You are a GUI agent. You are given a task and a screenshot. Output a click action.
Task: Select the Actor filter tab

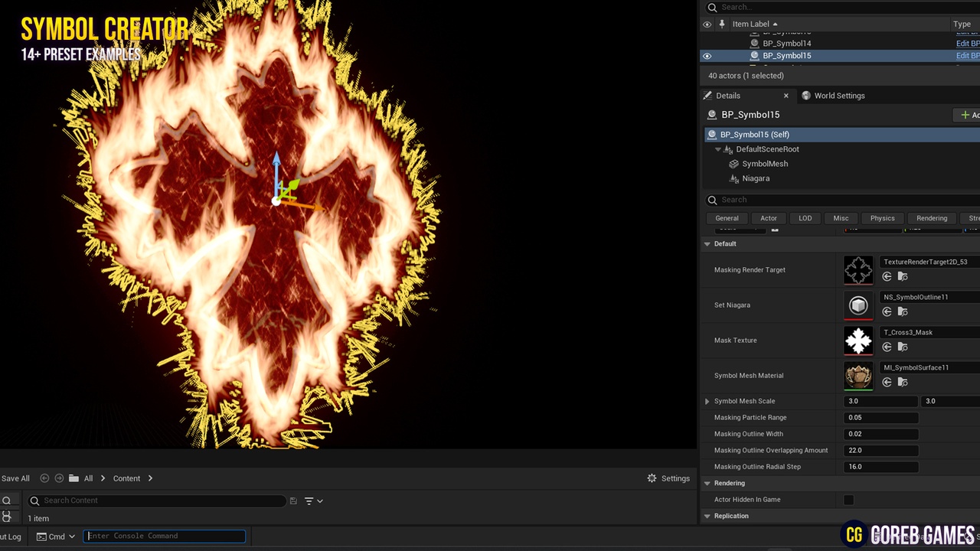tap(769, 218)
